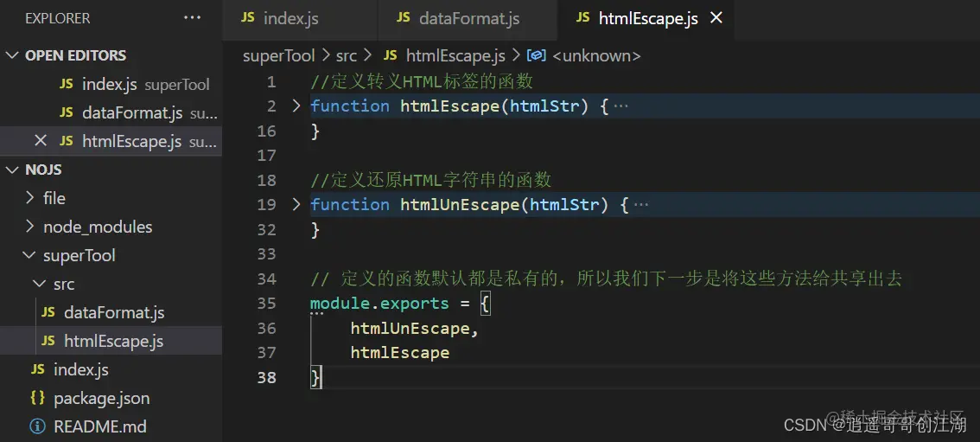This screenshot has width=980, height=442.
Task: Expand the node_modules folder
Action: 111,227
